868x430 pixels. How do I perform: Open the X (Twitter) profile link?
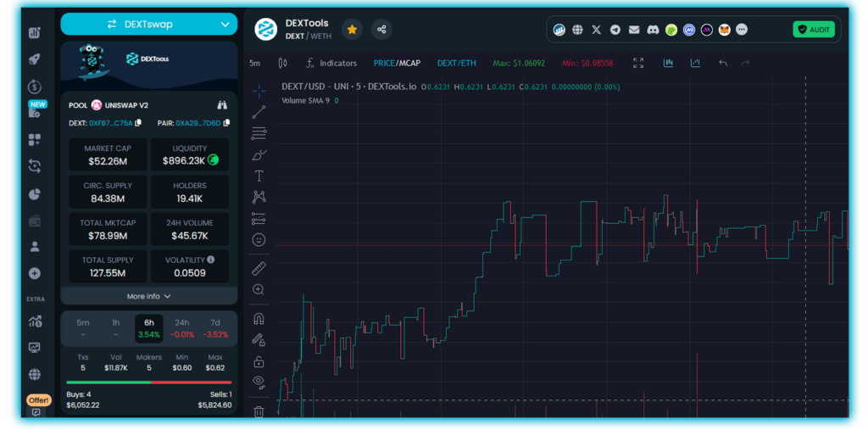coord(596,30)
